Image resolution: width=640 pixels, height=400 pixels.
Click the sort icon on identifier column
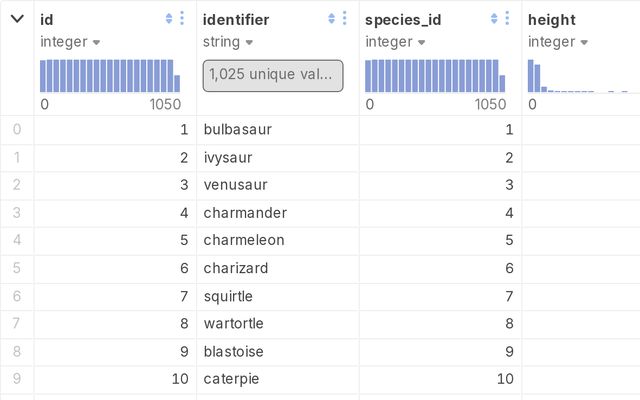pos(332,19)
